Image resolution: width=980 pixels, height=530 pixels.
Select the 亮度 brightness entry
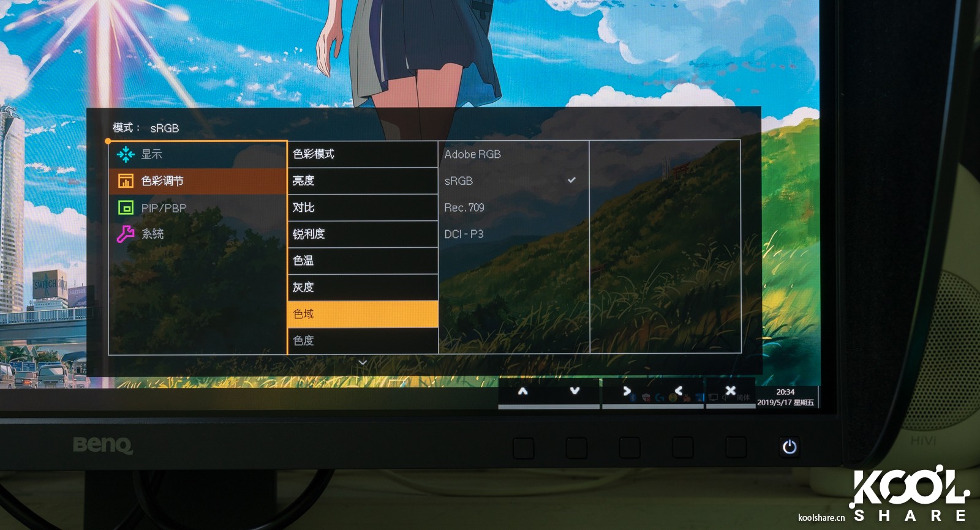click(363, 181)
